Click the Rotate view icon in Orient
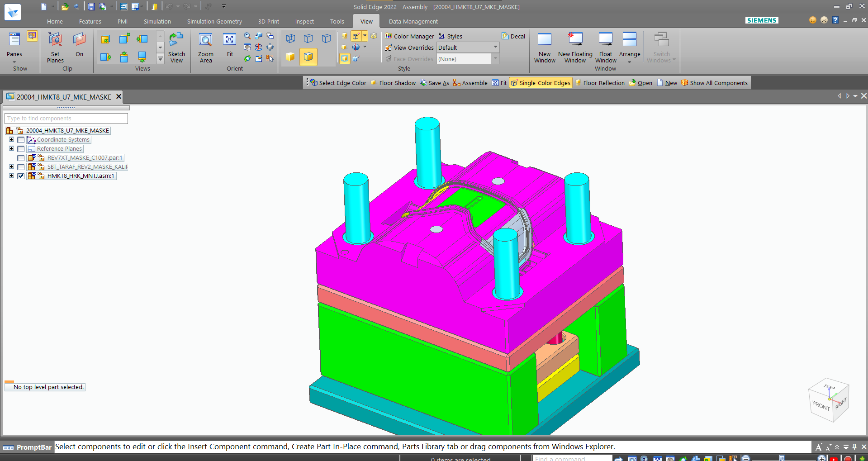The image size is (868, 461). (x=247, y=58)
